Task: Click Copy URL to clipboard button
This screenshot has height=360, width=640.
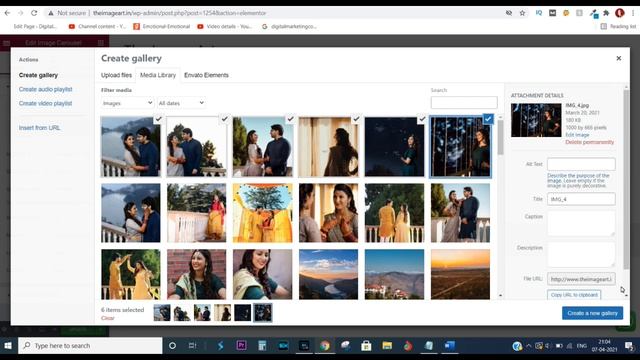Action: click(x=574, y=294)
